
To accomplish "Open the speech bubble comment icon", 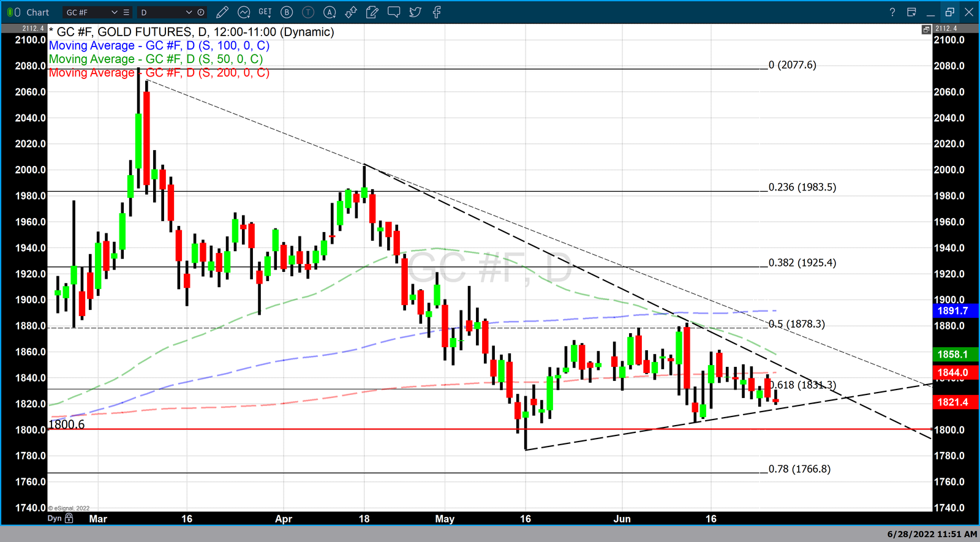I will click(x=394, y=12).
